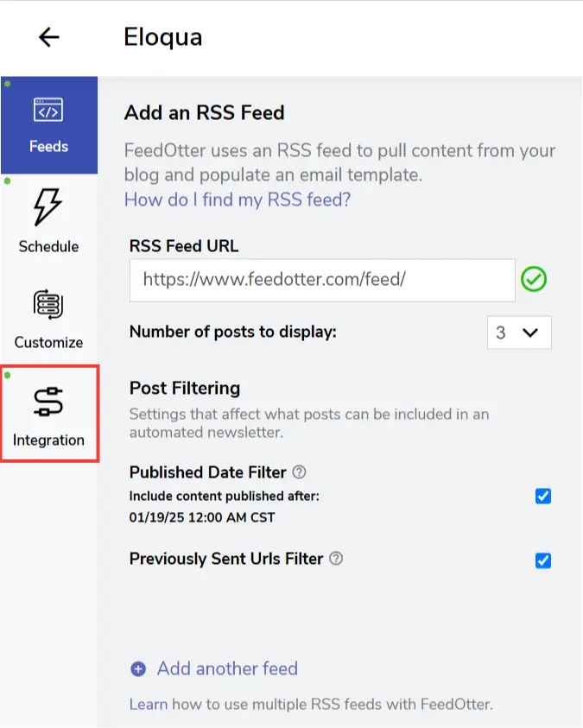Toggle the Published Date Filter checkbox
This screenshot has height=728, width=583.
[x=542, y=496]
